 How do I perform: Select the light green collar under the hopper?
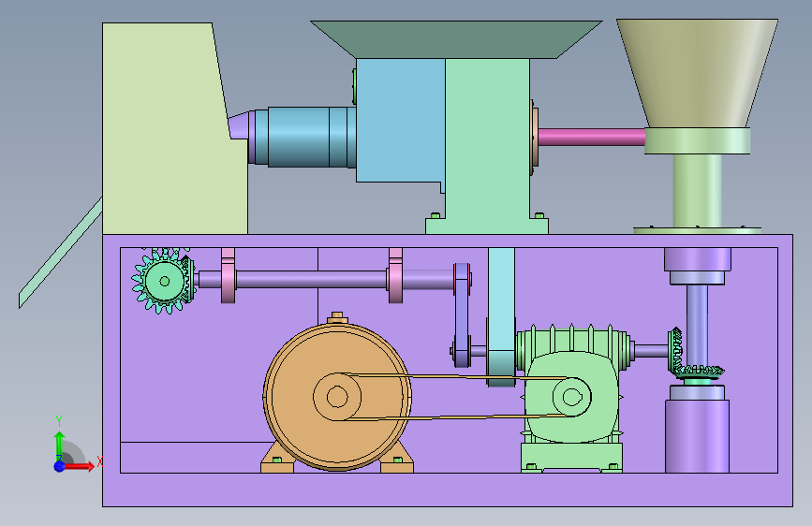pos(697,140)
